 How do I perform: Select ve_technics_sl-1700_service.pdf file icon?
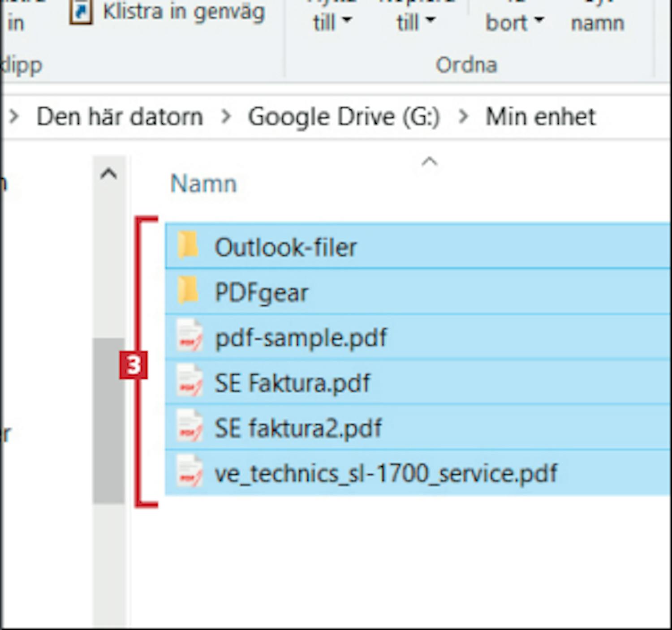[190, 472]
